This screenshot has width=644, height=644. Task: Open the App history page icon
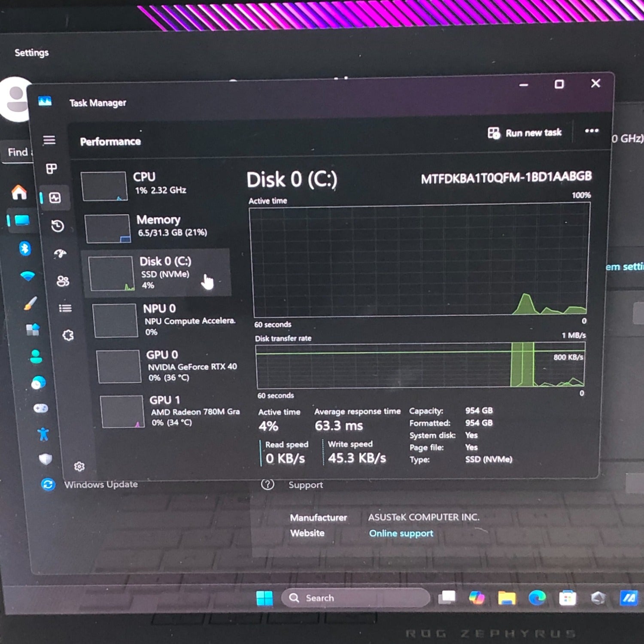(58, 226)
